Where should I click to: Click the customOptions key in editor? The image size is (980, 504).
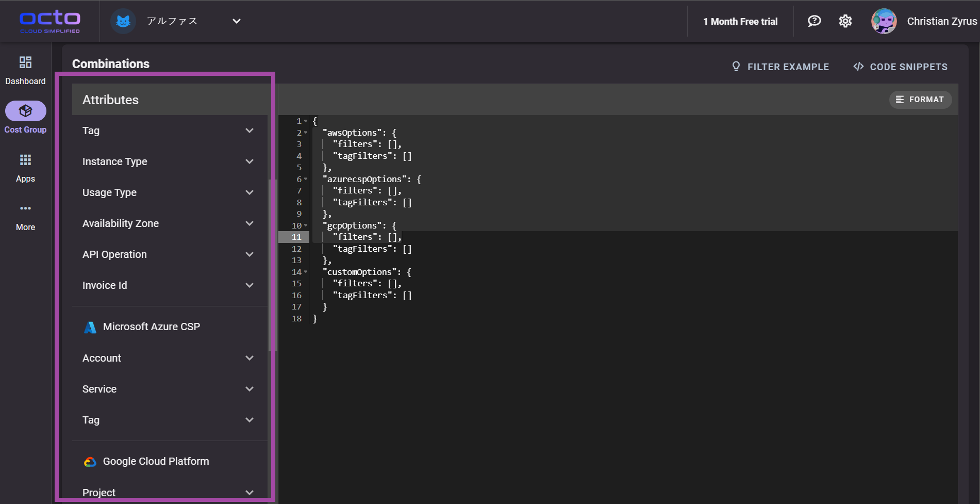point(361,272)
